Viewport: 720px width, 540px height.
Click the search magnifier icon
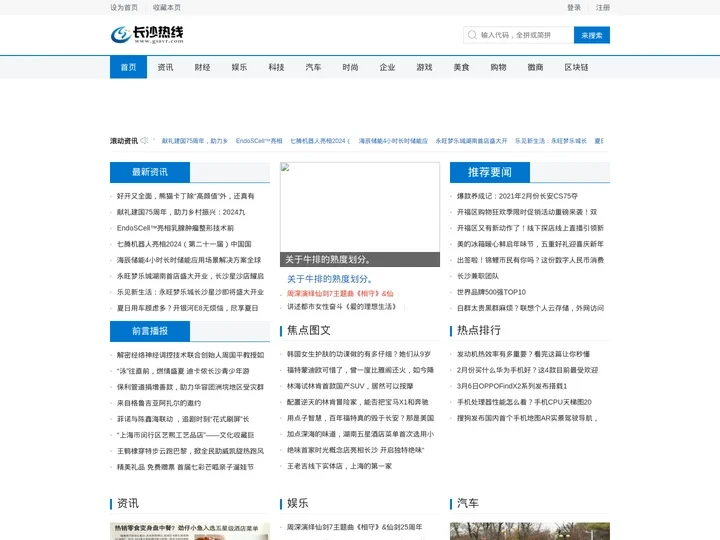click(x=472, y=35)
